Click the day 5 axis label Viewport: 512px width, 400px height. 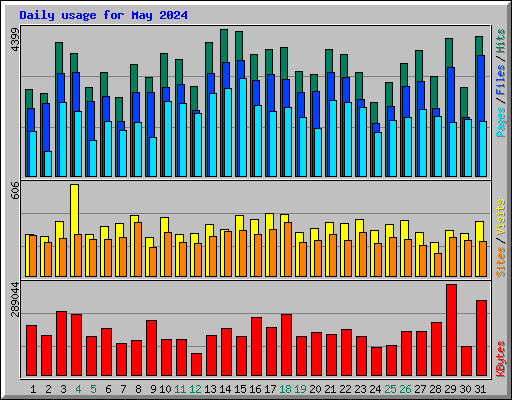pos(93,389)
